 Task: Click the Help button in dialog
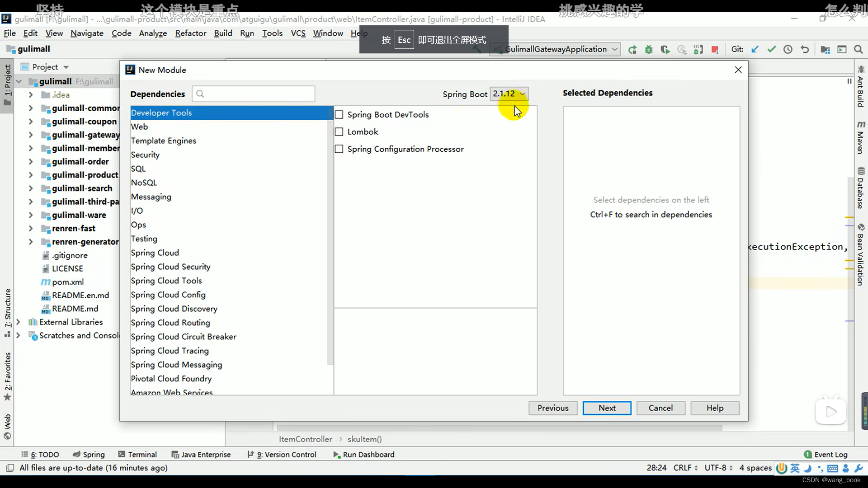(715, 408)
